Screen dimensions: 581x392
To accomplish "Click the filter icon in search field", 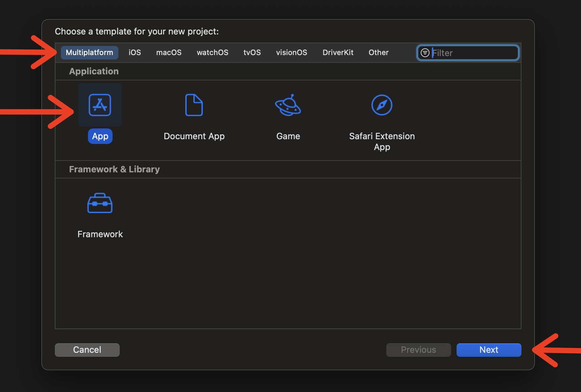I will [425, 53].
